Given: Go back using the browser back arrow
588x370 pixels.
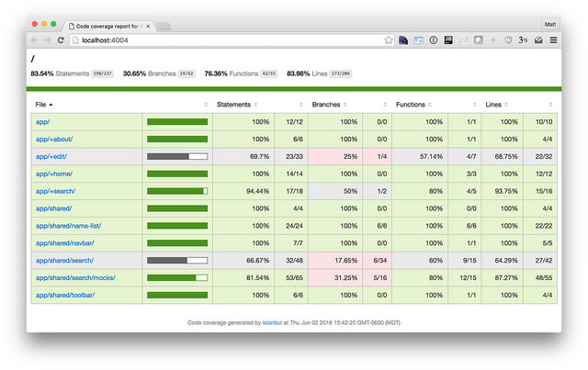Looking at the screenshot, I should point(35,40).
